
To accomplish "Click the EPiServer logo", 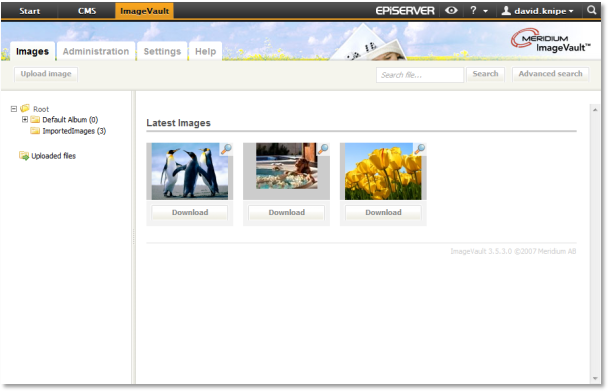I will click(x=405, y=11).
